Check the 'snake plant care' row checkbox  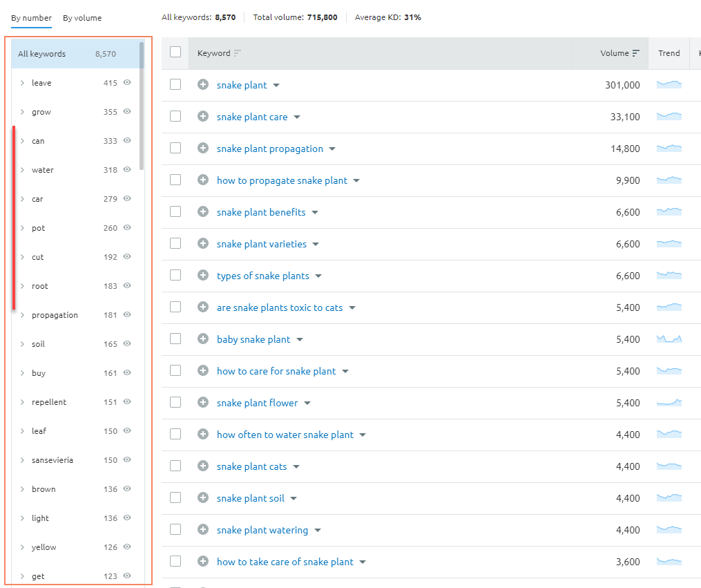(x=175, y=116)
